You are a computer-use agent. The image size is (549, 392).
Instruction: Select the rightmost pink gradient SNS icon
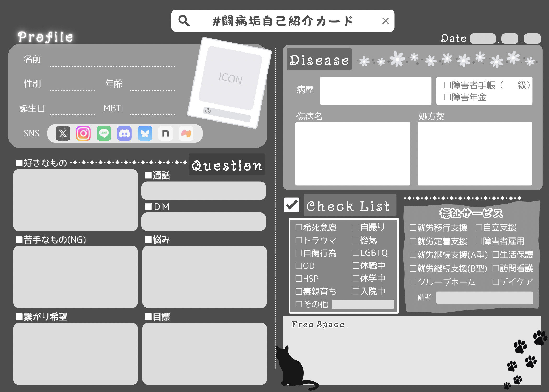186,134
